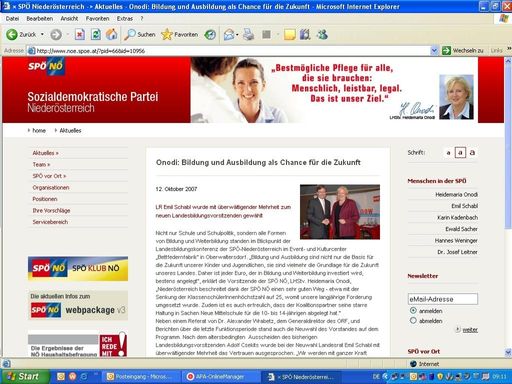Expand the SPÖ vor Ort » sidebar item
512x384 pixels.
(x=49, y=176)
